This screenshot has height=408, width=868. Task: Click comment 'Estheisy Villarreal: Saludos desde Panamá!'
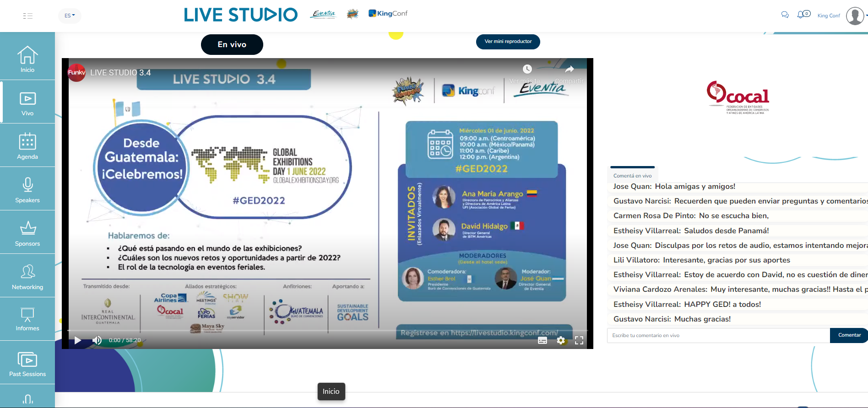coord(691,231)
